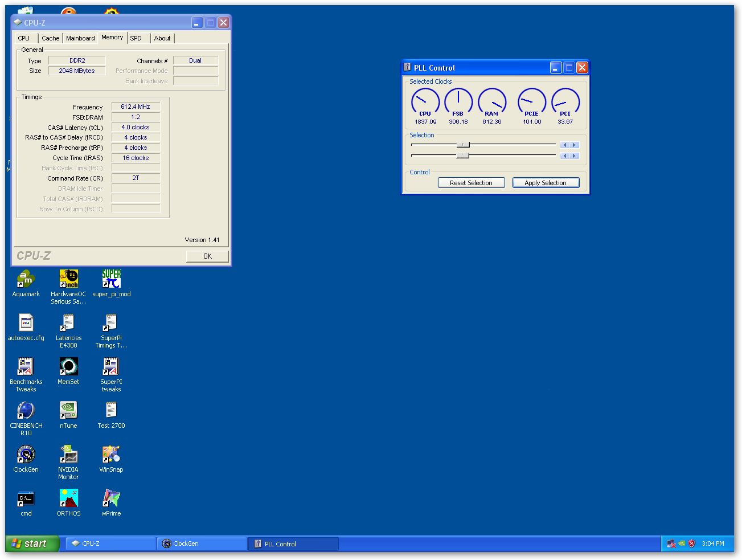
Task: Launch HardwareOC Serious Sam benchmark shortcut
Action: [68, 279]
